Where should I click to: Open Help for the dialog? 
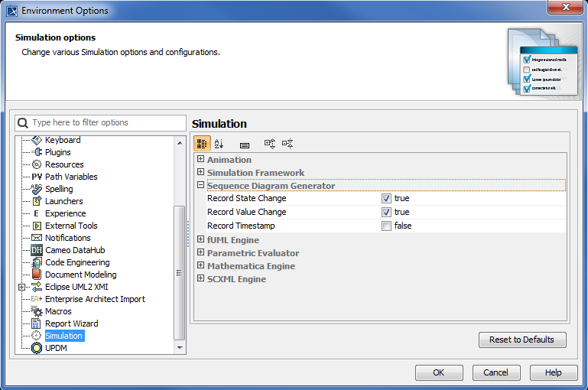553,372
